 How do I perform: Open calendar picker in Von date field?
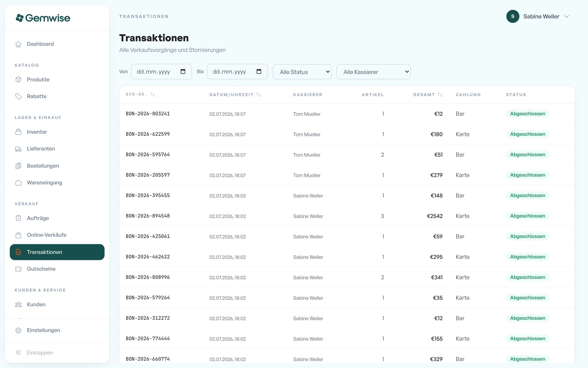tap(183, 71)
